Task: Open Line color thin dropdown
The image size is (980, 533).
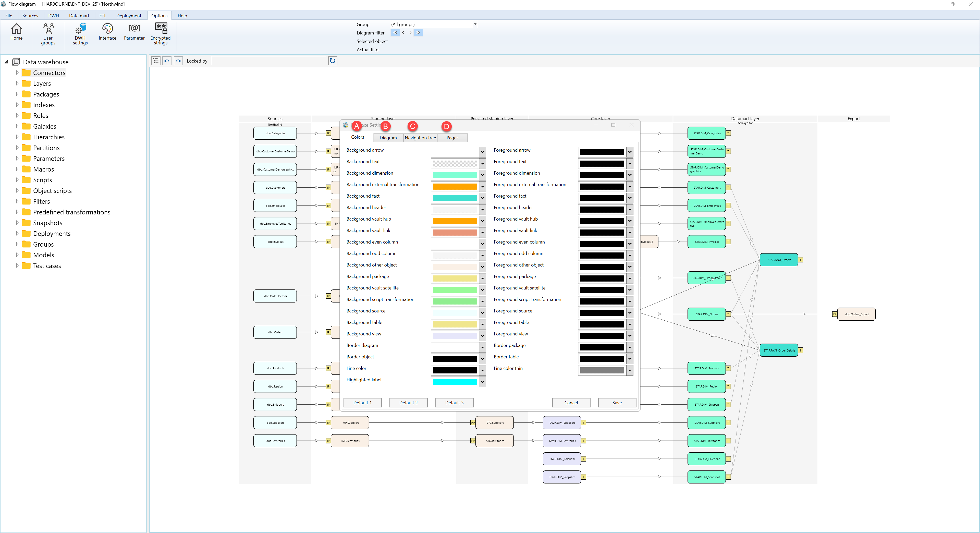Action: [x=630, y=370]
